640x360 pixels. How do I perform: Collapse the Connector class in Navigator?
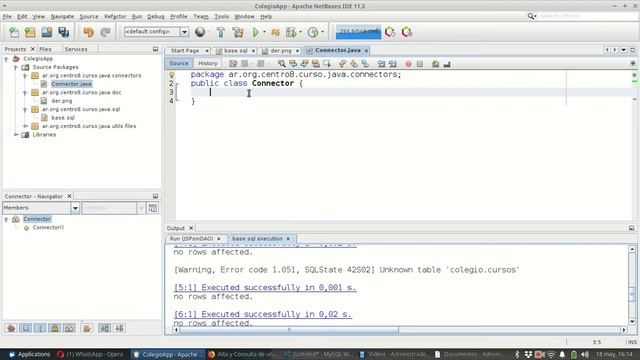coord(6,219)
